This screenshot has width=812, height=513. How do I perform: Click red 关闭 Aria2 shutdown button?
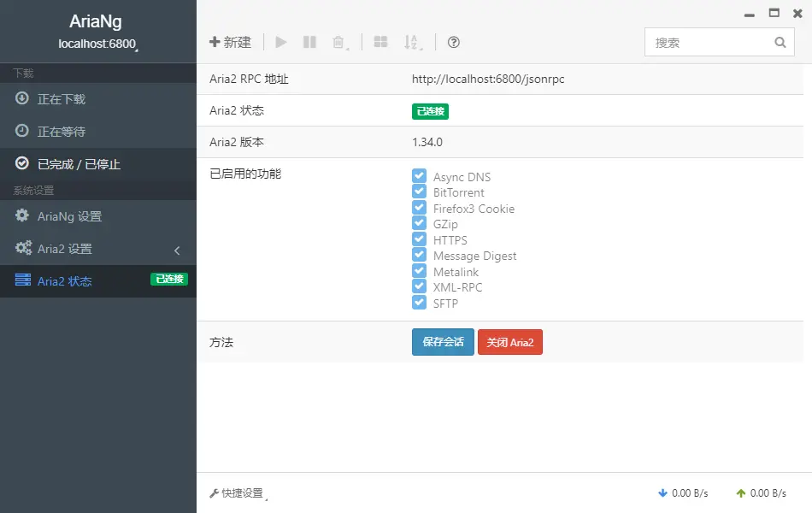[510, 342]
